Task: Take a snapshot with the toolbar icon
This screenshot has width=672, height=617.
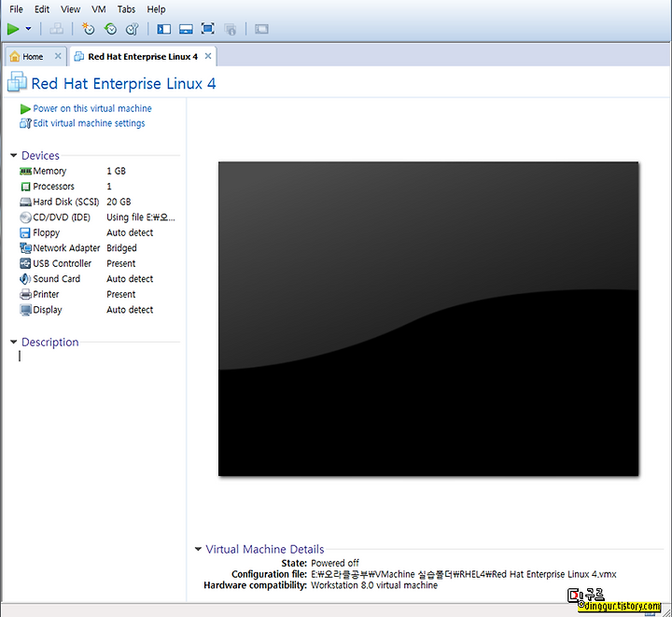Action: point(88,29)
